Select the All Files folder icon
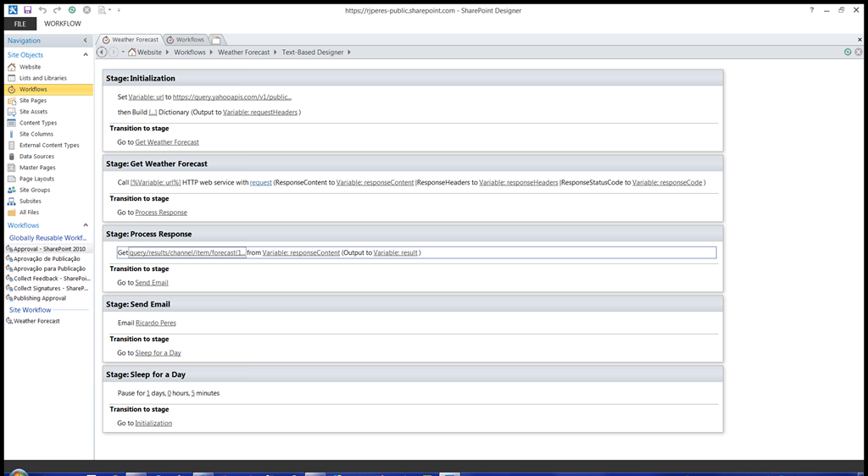 (x=12, y=213)
